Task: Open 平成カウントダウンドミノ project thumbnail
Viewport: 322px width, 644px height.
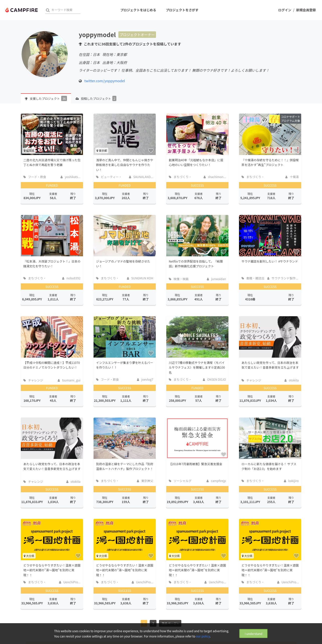Action: (x=52, y=337)
